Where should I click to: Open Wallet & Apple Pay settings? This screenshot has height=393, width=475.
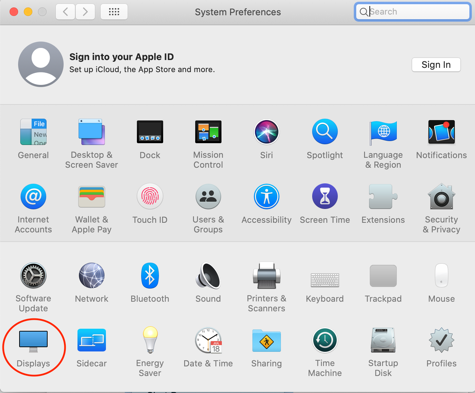tap(92, 197)
